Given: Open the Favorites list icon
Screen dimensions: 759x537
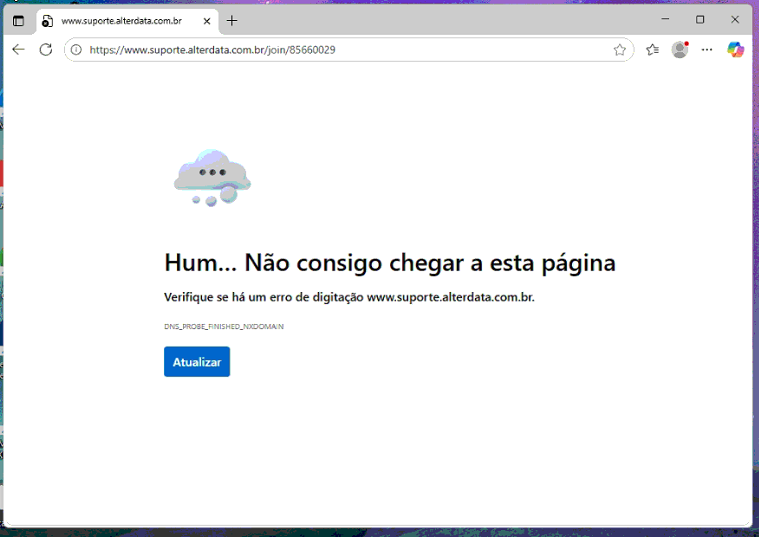Looking at the screenshot, I should tap(652, 49).
